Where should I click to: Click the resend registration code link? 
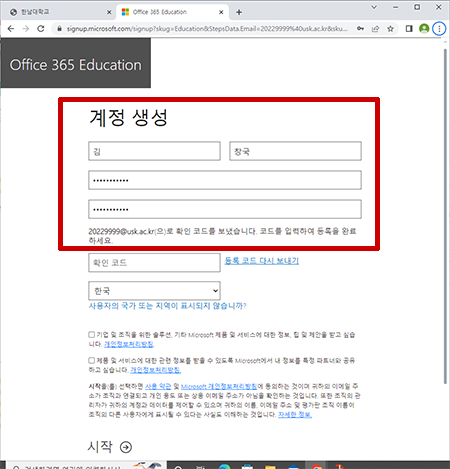[262, 261]
